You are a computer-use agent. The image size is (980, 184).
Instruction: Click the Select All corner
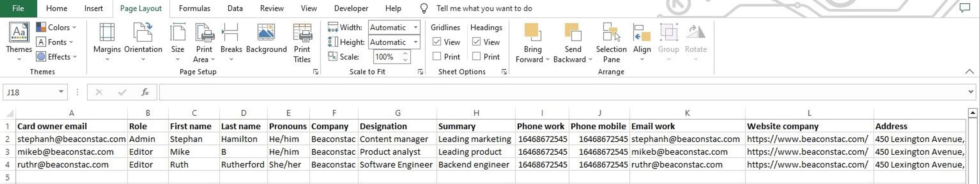pyautogui.click(x=10, y=113)
